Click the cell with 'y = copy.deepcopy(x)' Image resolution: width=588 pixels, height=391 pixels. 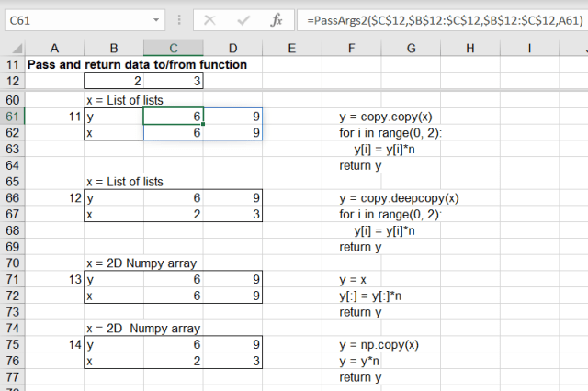[x=399, y=198]
